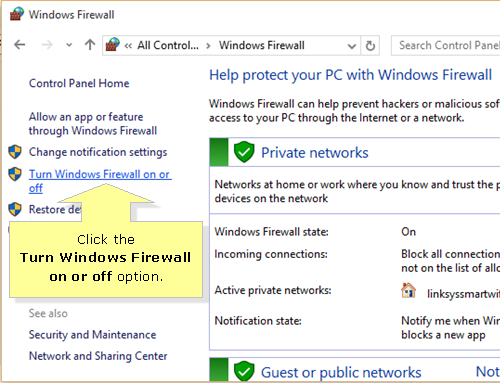500x383 pixels.
Task: Click the Back navigation arrow
Action: 20,45
